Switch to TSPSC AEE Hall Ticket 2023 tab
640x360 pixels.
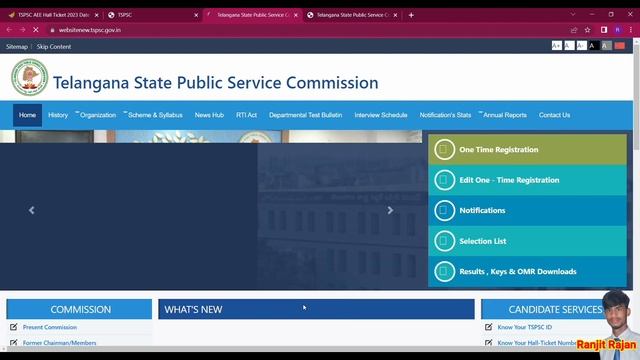pos(53,15)
